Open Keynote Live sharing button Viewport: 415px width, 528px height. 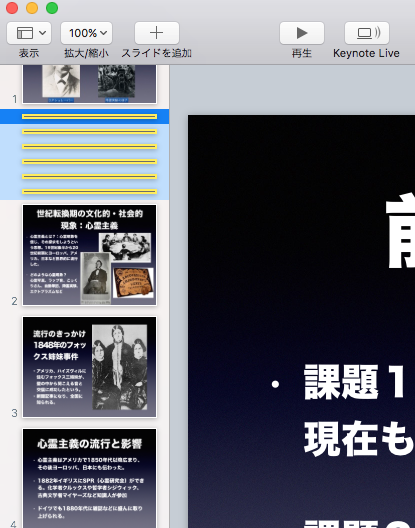(x=367, y=33)
